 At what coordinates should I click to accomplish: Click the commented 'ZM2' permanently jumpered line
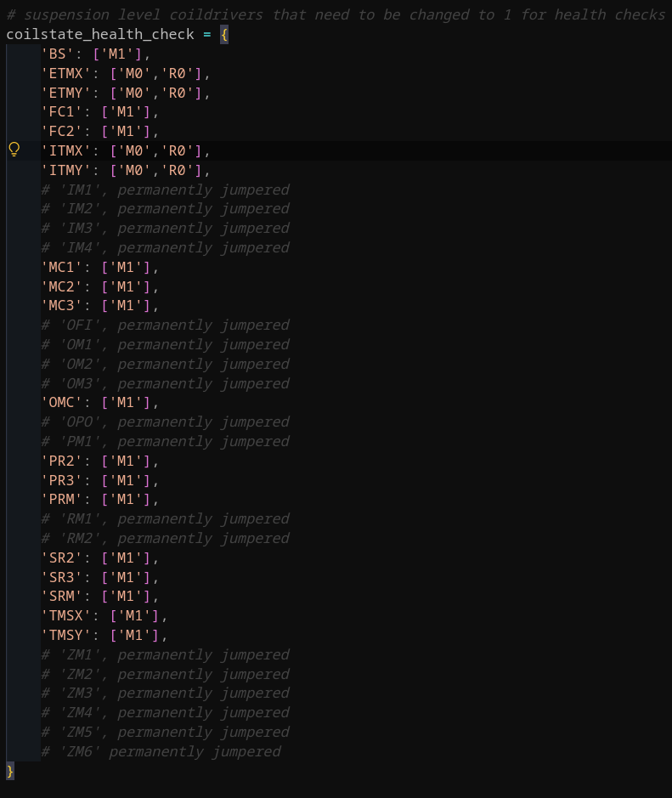tap(166, 674)
